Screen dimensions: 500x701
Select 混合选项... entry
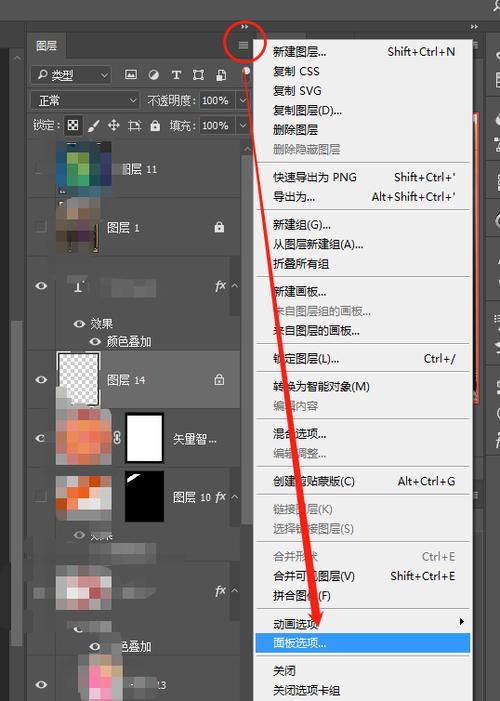tap(363, 434)
